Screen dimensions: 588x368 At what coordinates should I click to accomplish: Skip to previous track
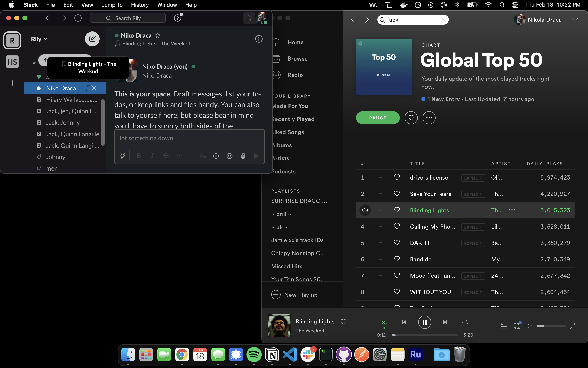point(404,322)
